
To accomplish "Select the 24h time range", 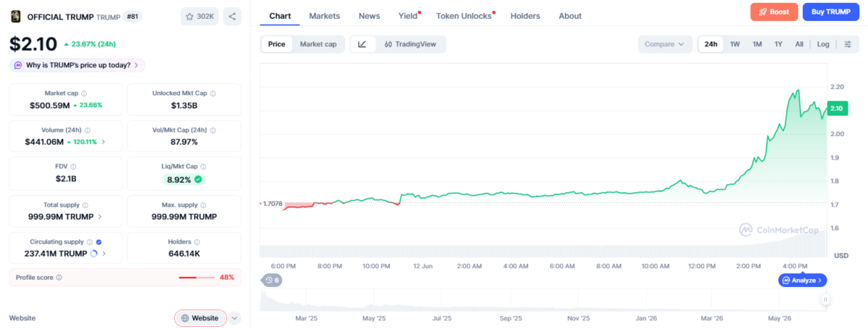I will [711, 44].
